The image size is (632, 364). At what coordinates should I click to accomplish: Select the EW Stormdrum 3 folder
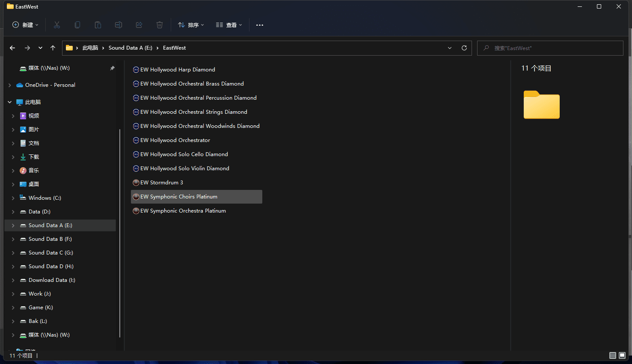161,183
